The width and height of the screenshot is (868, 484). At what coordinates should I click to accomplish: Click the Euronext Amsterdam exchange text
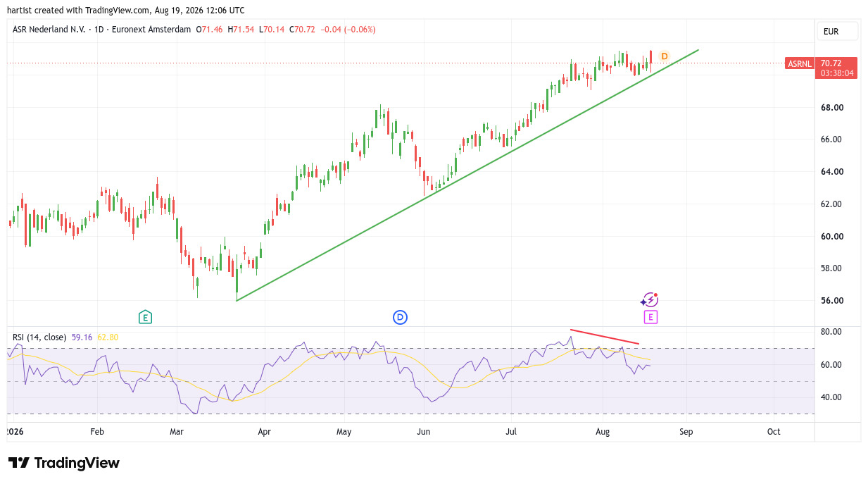point(151,30)
